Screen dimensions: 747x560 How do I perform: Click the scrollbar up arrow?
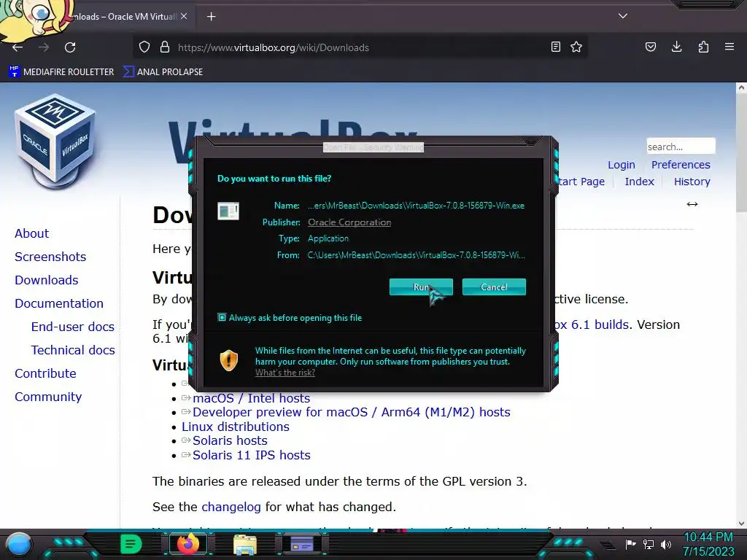pos(741,87)
